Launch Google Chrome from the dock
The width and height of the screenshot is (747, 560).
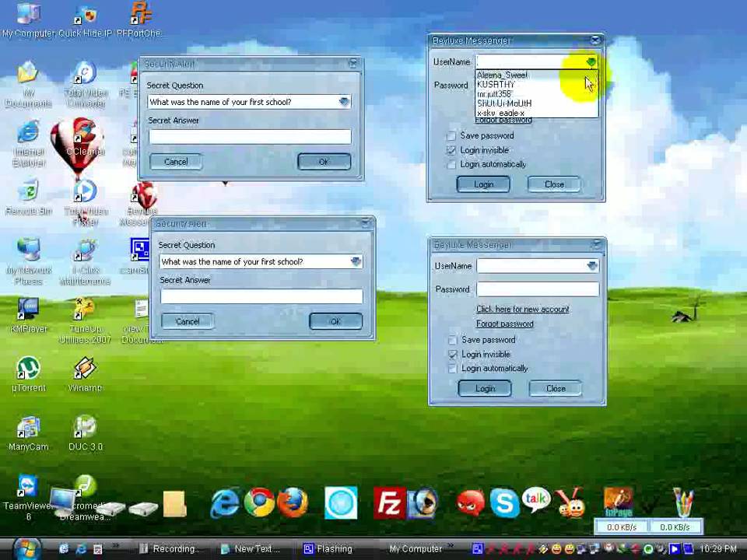(x=260, y=502)
